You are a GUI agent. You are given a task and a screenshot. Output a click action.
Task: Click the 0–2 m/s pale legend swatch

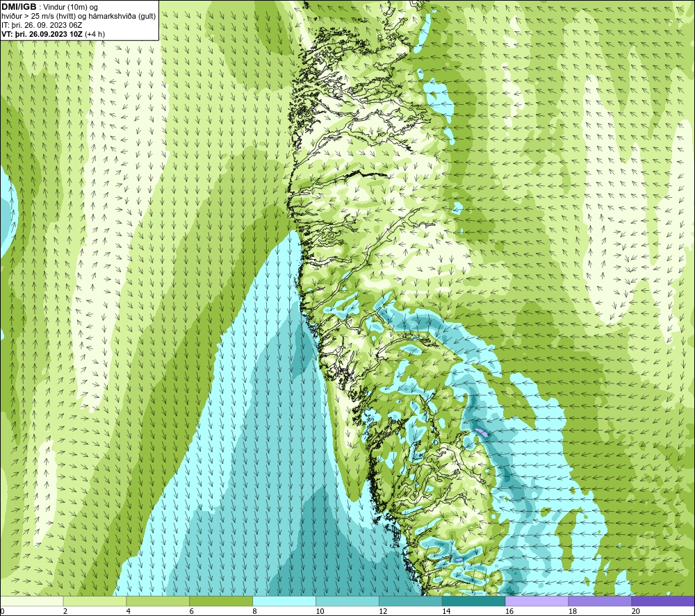pyautogui.click(x=32, y=601)
